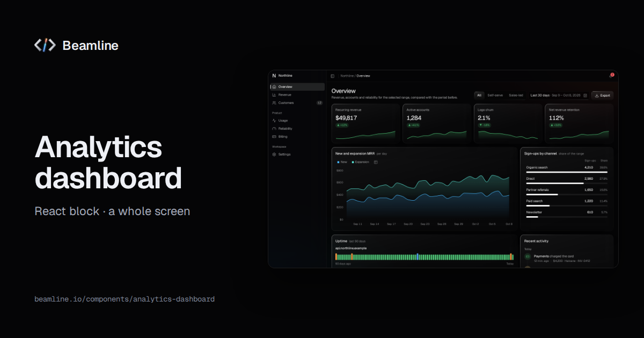Click the gear icon beside Settings
This screenshot has height=338, width=644.
274,155
